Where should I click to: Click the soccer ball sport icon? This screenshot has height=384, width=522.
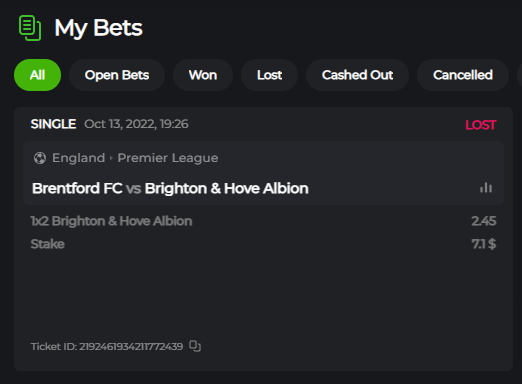40,158
